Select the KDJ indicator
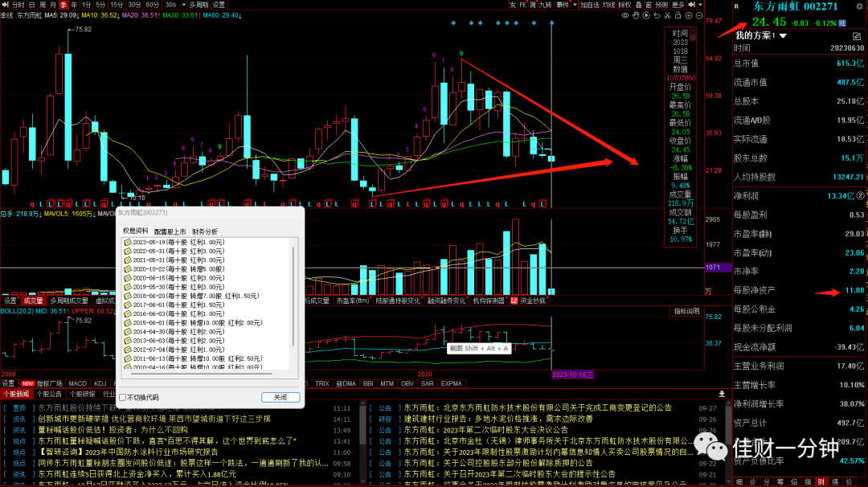 [x=100, y=383]
